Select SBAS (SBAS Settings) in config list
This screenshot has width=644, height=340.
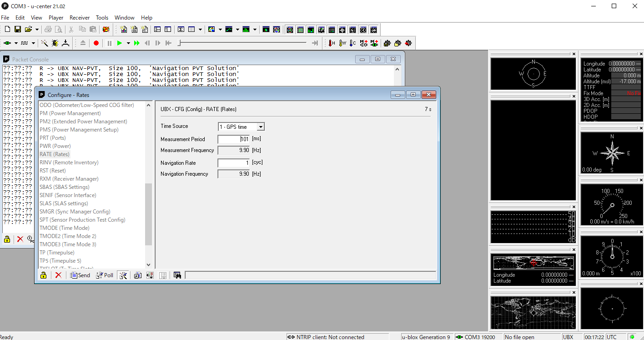point(65,187)
